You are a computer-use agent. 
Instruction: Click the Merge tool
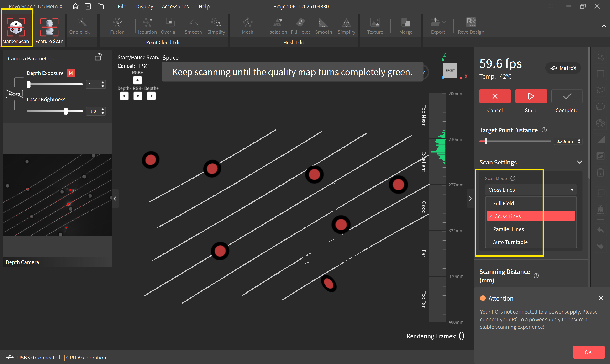click(x=406, y=26)
